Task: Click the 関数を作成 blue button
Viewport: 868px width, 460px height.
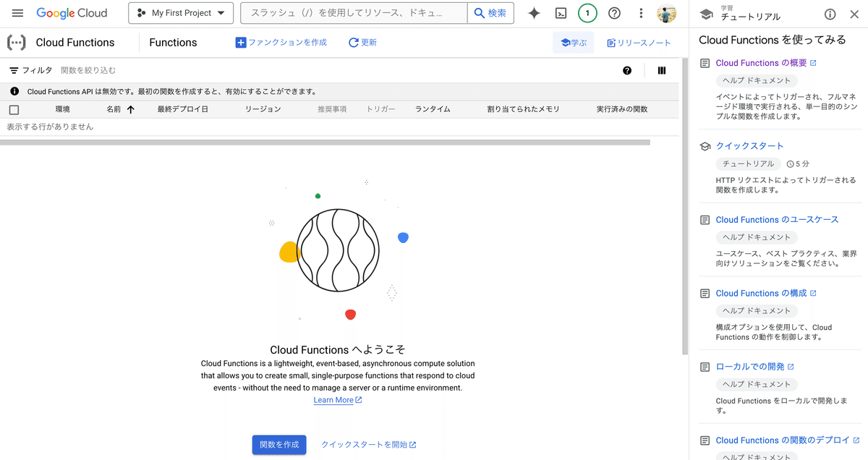Action: [279, 445]
